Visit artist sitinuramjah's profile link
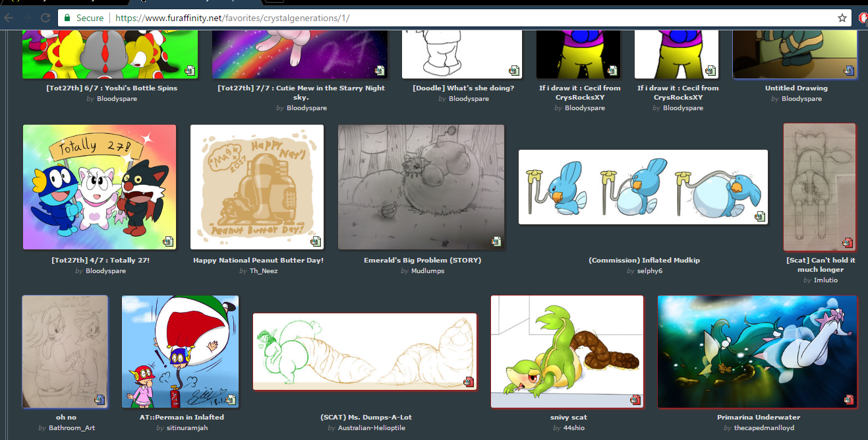This screenshot has height=440, width=868. pyautogui.click(x=187, y=427)
